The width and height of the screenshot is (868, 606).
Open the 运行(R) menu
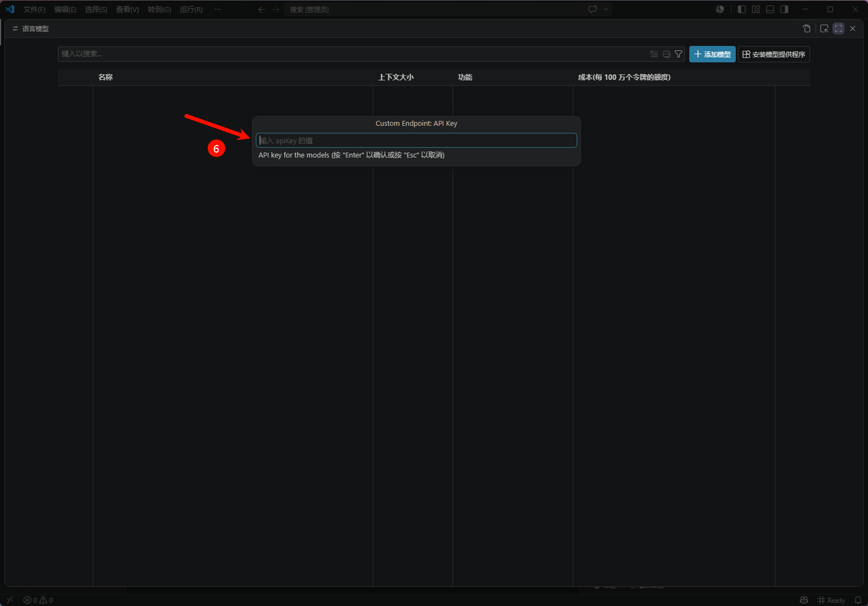(191, 9)
